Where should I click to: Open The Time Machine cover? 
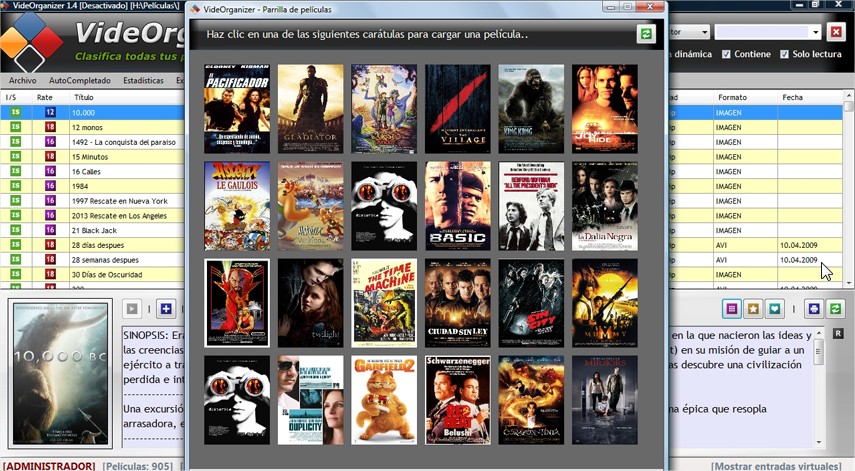pos(384,303)
